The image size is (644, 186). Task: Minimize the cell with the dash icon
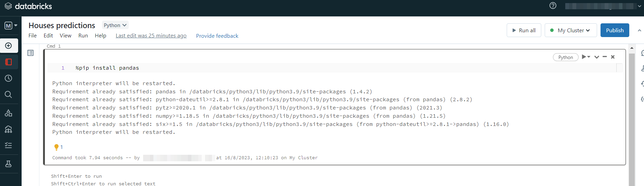pyautogui.click(x=605, y=57)
